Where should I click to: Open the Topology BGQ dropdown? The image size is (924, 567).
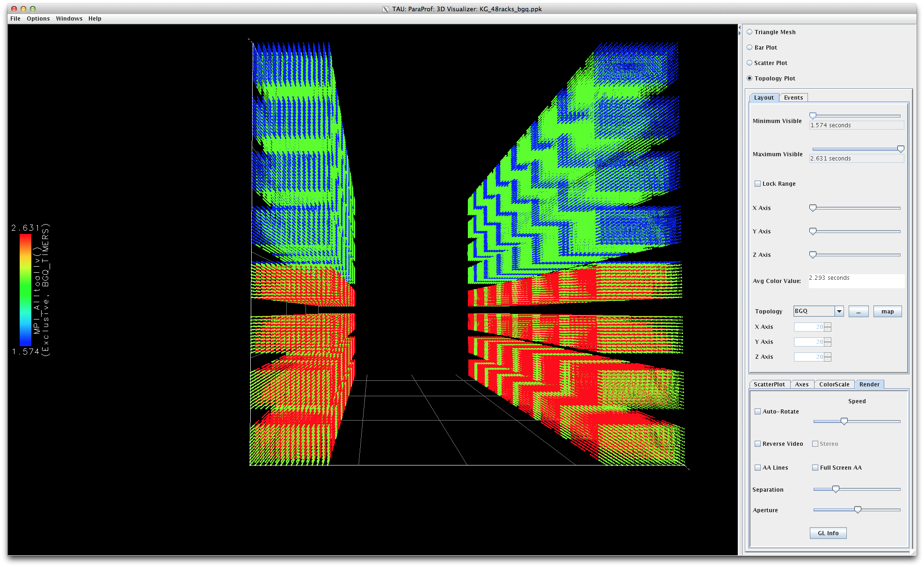tap(839, 312)
